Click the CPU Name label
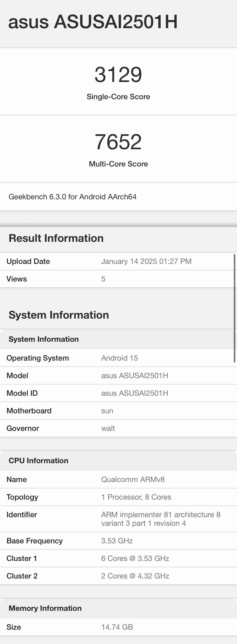Screen dimensions: 237x644 click(x=17, y=480)
